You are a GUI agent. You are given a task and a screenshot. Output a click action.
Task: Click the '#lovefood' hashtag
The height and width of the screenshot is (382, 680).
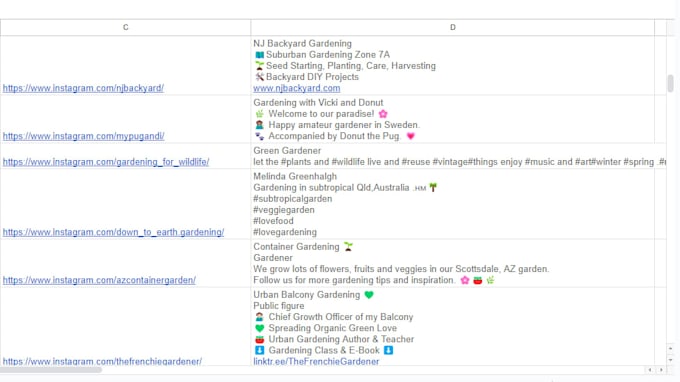point(273,221)
